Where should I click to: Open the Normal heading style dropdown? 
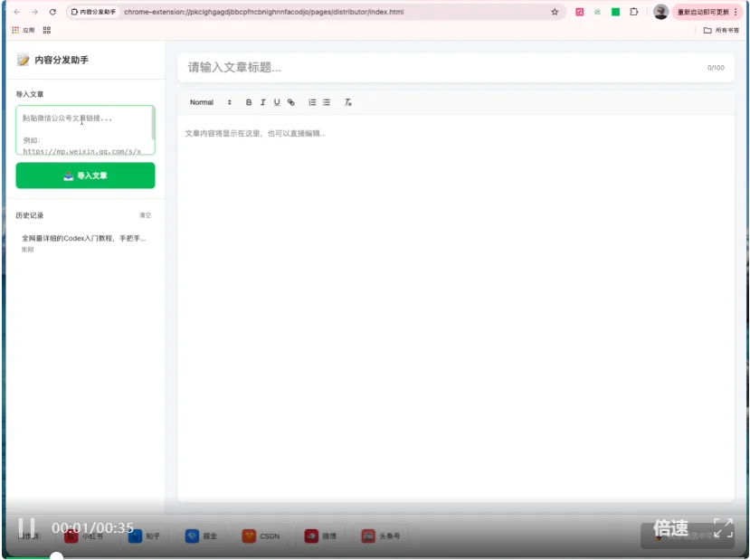210,102
